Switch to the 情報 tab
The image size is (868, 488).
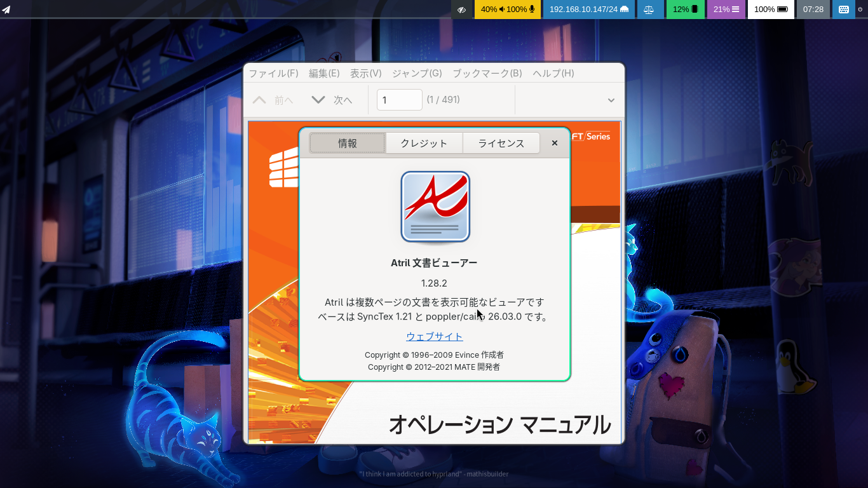[x=348, y=143]
